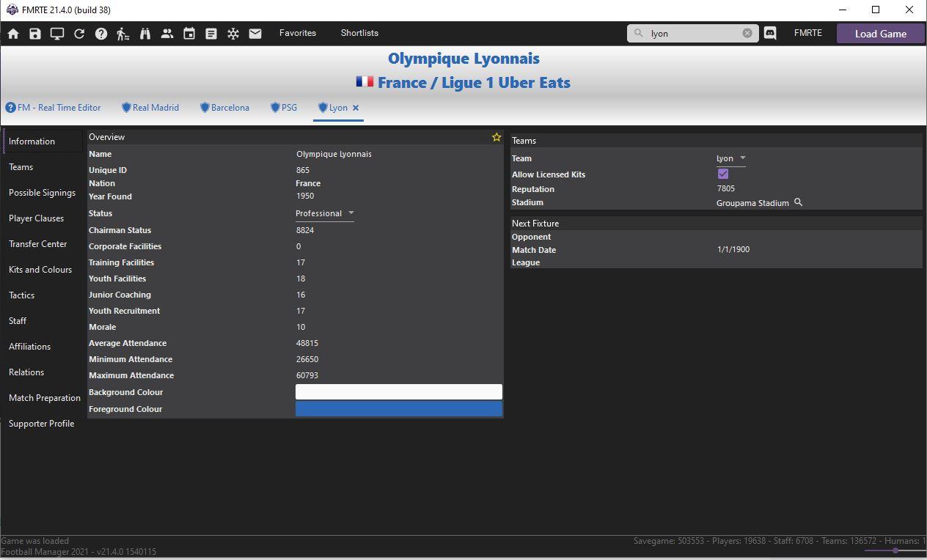The image size is (927, 560).
Task: Click the snowflake freeze icon
Action: coord(233,34)
